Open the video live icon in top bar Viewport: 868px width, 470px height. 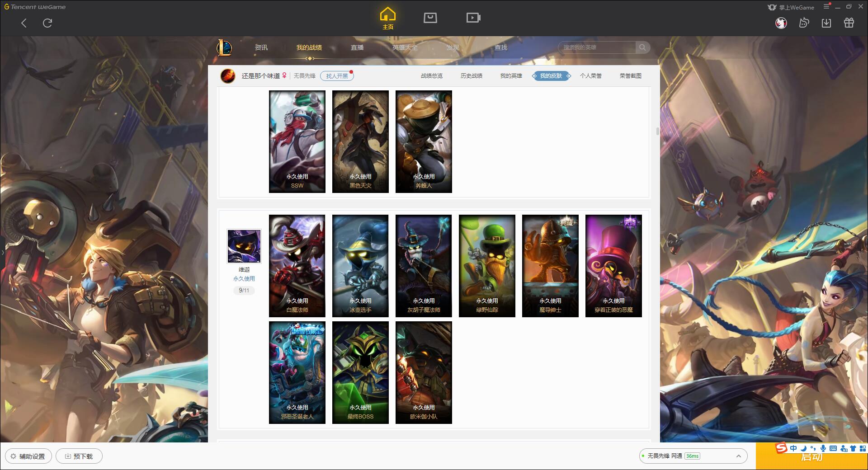tap(473, 18)
